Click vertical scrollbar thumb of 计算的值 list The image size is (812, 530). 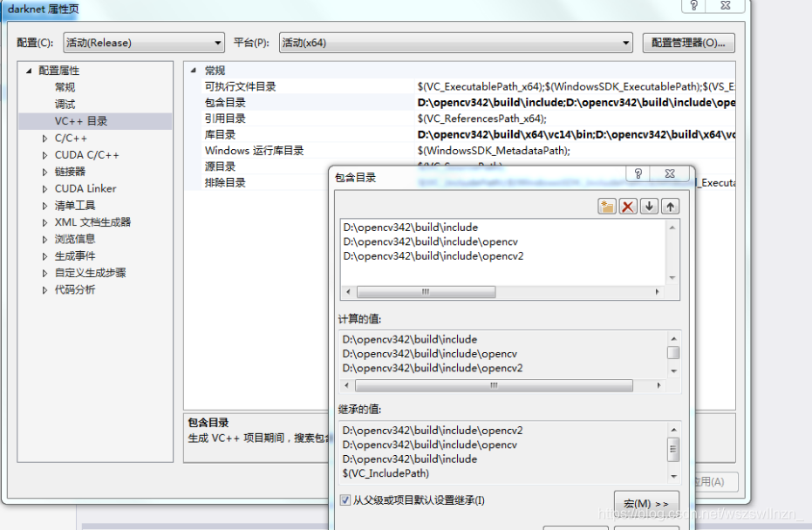click(x=673, y=352)
